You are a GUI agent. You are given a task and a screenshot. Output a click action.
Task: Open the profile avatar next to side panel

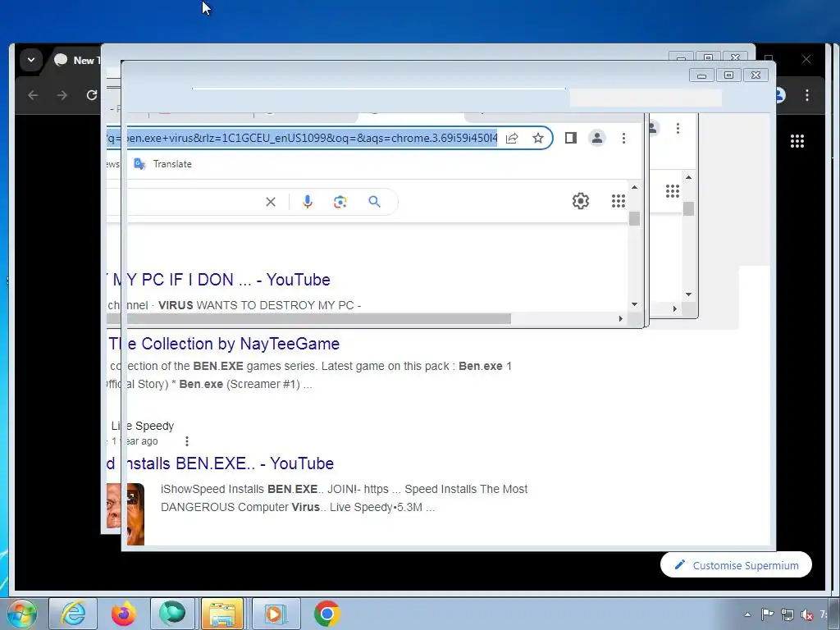[597, 138]
